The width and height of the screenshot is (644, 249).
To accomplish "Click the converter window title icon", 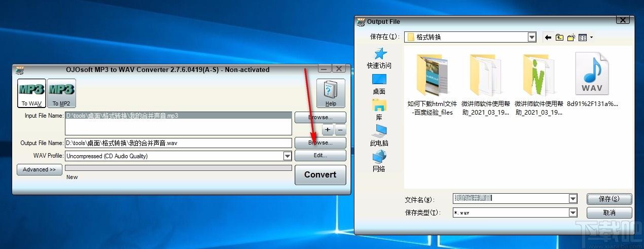I will click(20, 69).
